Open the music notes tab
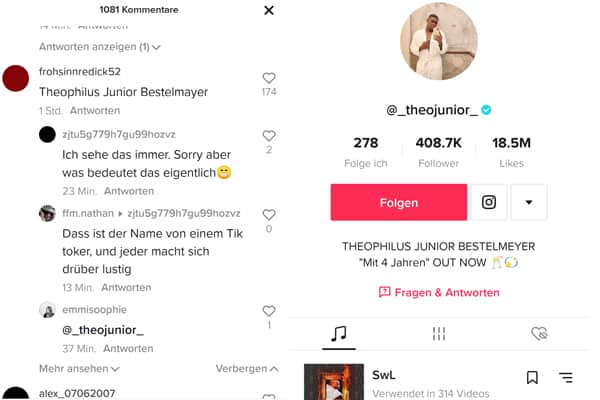The height and width of the screenshot is (400, 600). (x=339, y=334)
